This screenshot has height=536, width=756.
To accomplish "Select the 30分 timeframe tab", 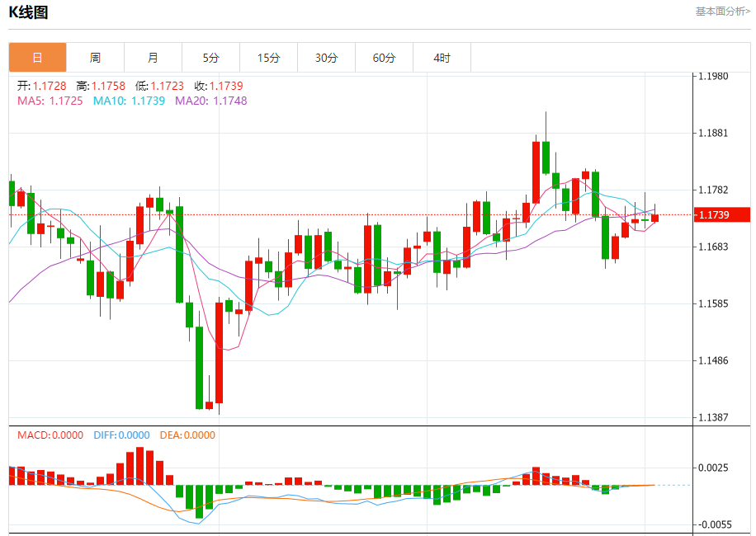I will [326, 58].
